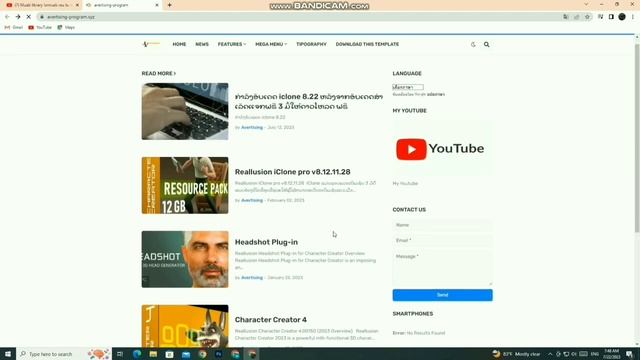640x360 pixels.
Task: Open the YouTube bookmark
Action: [x=40, y=27]
